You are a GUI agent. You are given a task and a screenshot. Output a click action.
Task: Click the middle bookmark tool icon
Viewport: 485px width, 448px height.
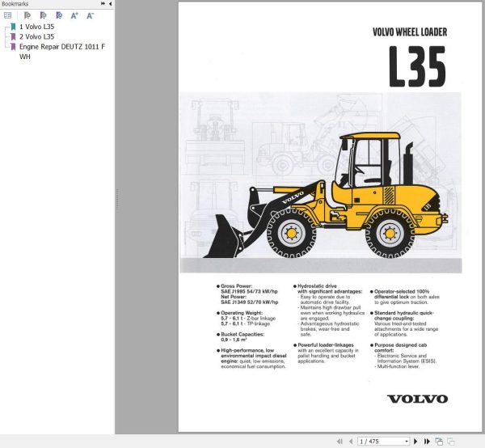(x=44, y=15)
